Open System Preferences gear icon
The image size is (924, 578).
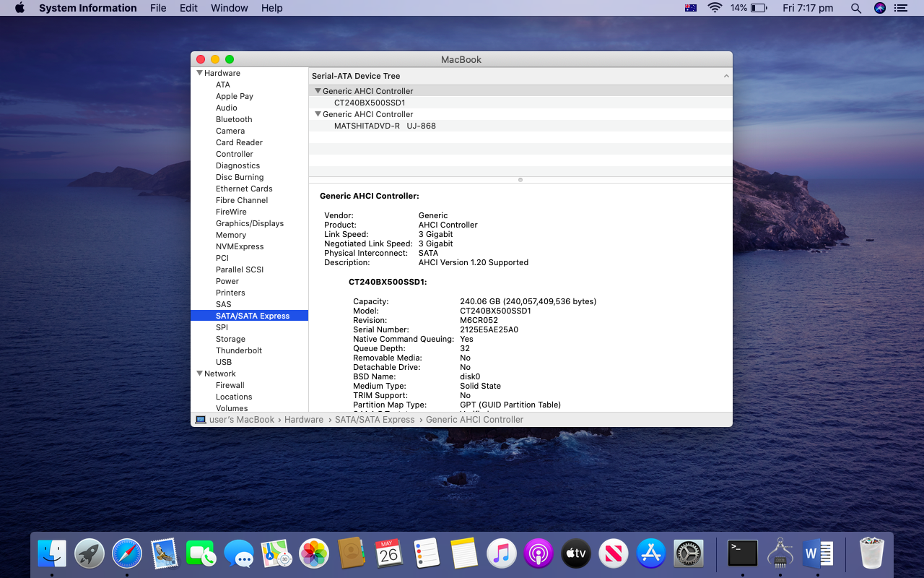pyautogui.click(x=688, y=554)
